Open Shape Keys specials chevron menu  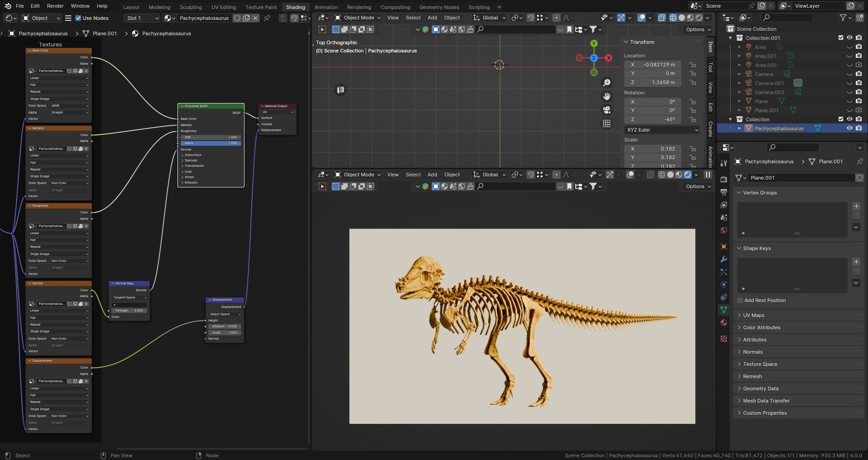click(x=856, y=283)
